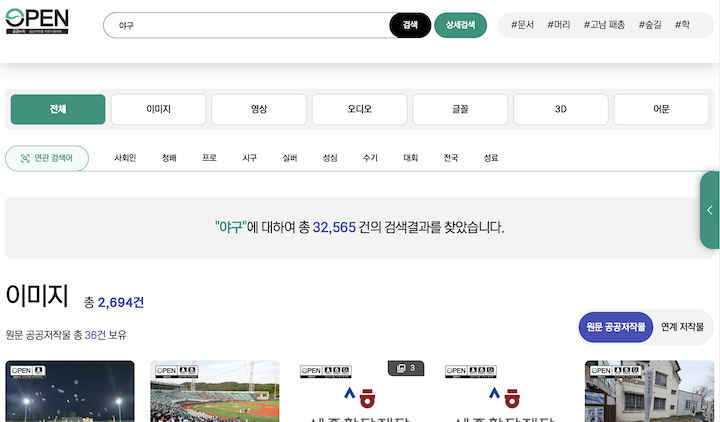Expand the green side panel arrow

(x=710, y=210)
